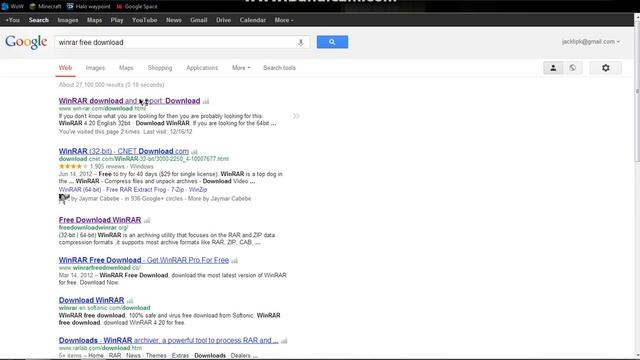This screenshot has width=640, height=360.
Task: Activate voice search microphone icon
Action: (x=301, y=42)
